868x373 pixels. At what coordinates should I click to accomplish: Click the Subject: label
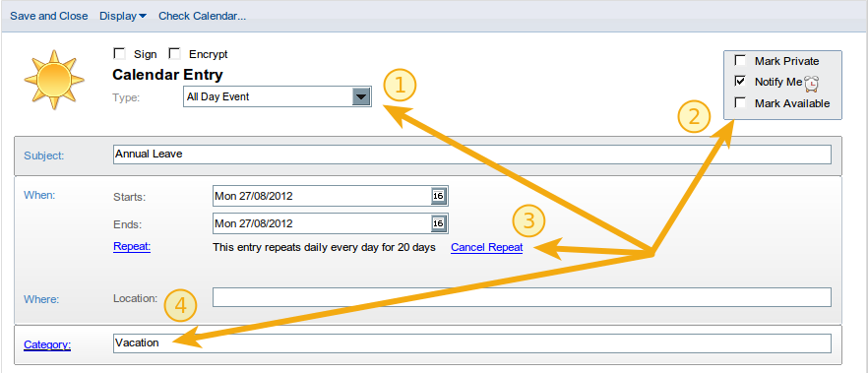[44, 155]
